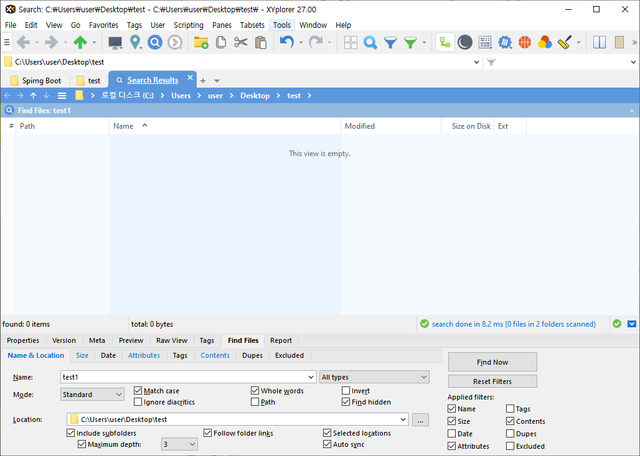This screenshot has height=456, width=640.
Task: Click the colored circles Color Filters icon
Action: (x=545, y=42)
